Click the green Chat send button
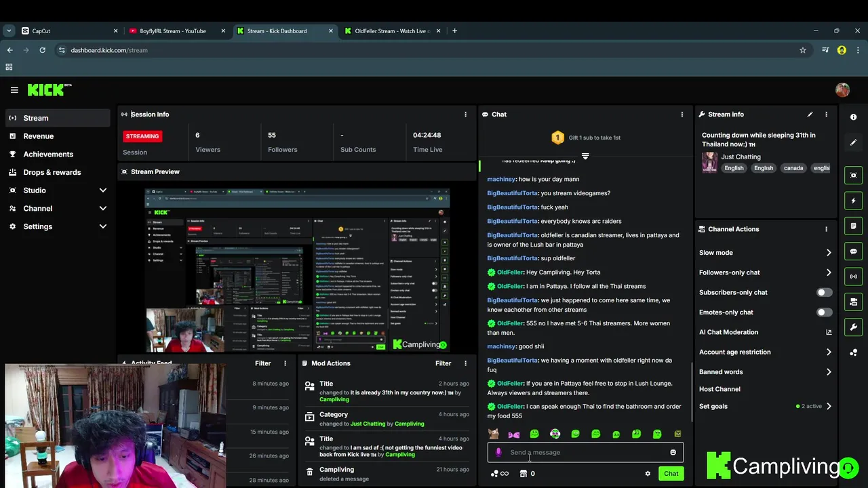The height and width of the screenshot is (488, 868). 671,474
